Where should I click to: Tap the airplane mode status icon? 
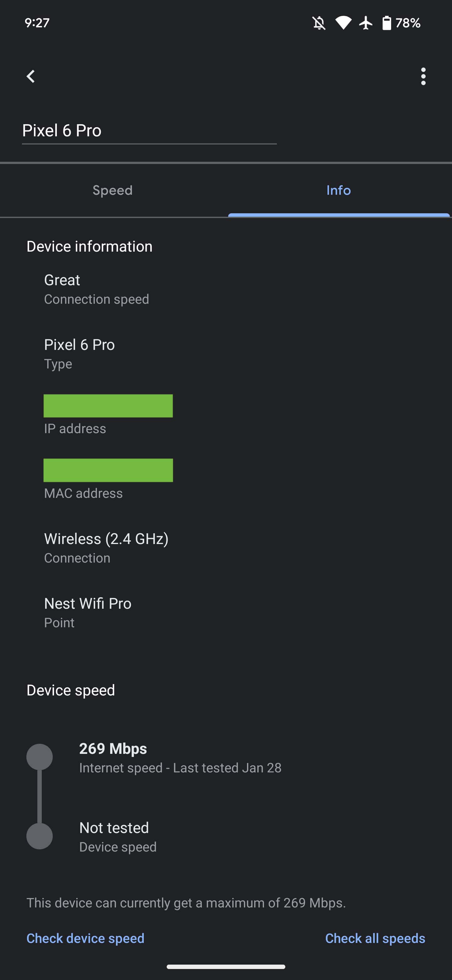coord(366,23)
